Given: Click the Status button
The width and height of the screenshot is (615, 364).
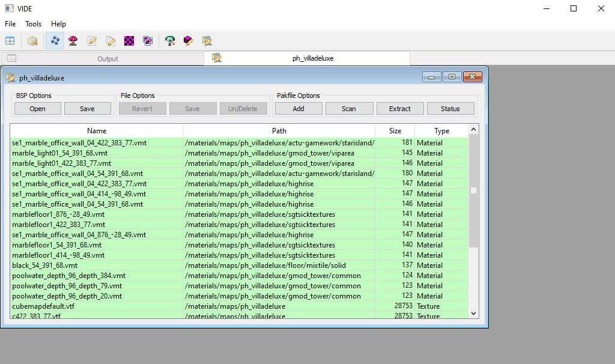Looking at the screenshot, I should coord(450,109).
